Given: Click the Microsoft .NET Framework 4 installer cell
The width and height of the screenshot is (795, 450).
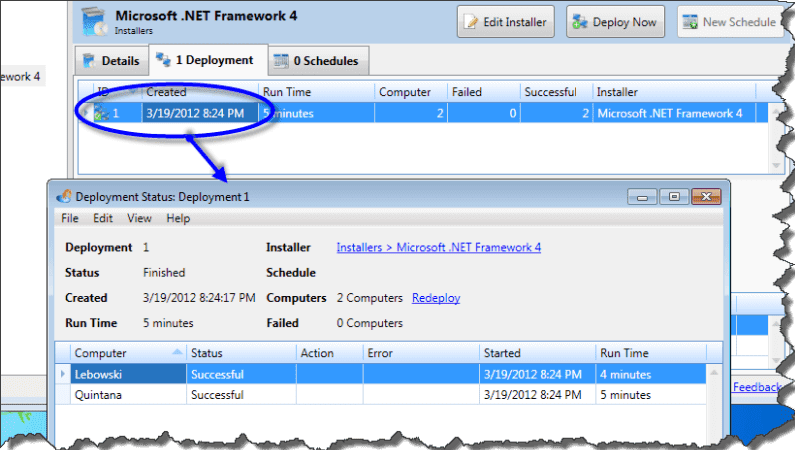Looking at the screenshot, I should [x=674, y=113].
